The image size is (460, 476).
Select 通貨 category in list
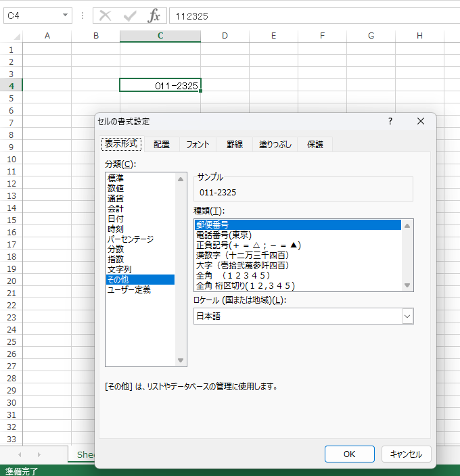[116, 199]
